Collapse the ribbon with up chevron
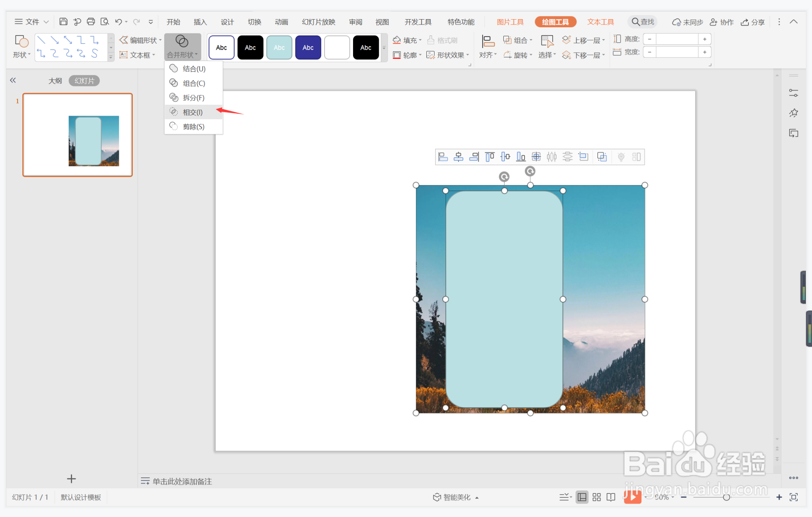 pyautogui.click(x=794, y=22)
